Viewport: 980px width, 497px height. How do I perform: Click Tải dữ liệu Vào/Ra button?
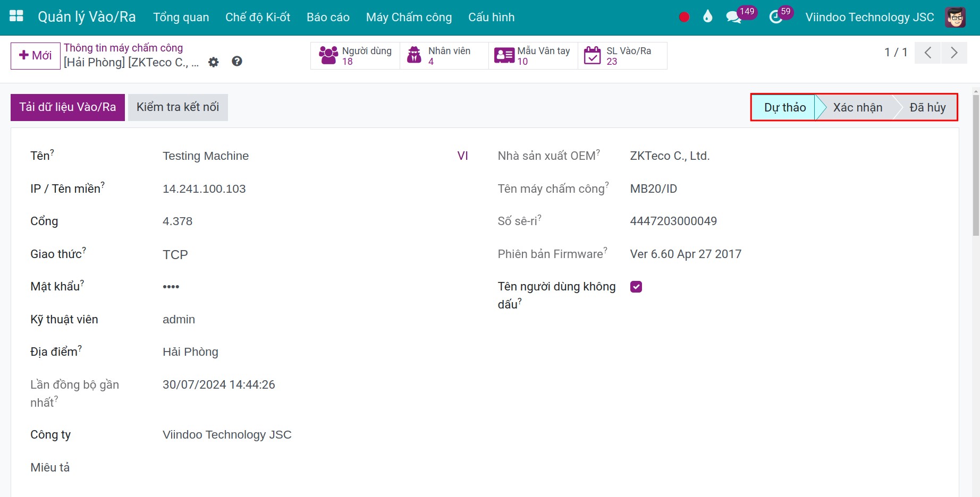tap(67, 107)
